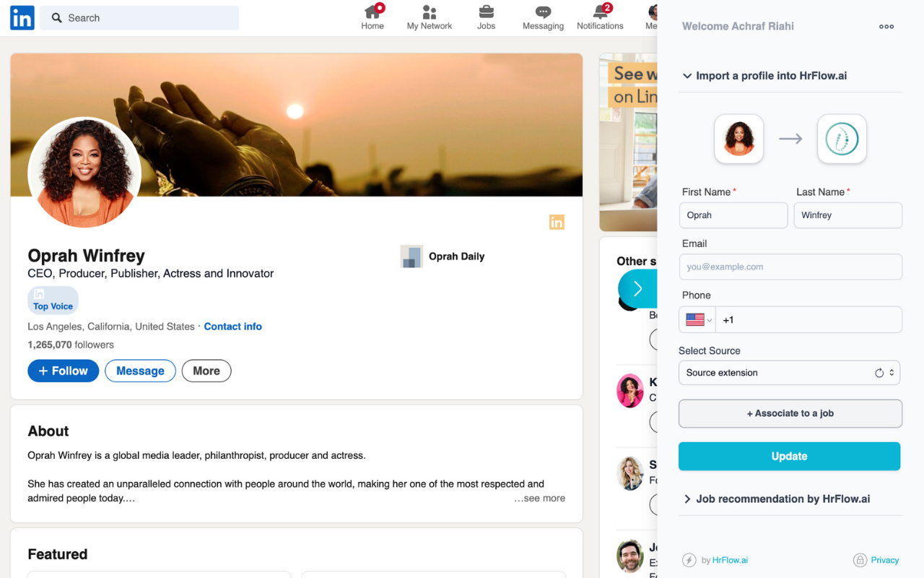Click the Email input field
The width and height of the screenshot is (924, 578).
pyautogui.click(x=790, y=267)
